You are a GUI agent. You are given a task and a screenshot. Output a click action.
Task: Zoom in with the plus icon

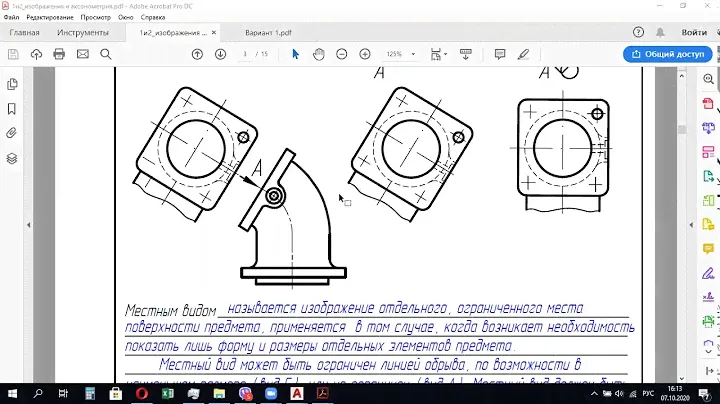[365, 54]
